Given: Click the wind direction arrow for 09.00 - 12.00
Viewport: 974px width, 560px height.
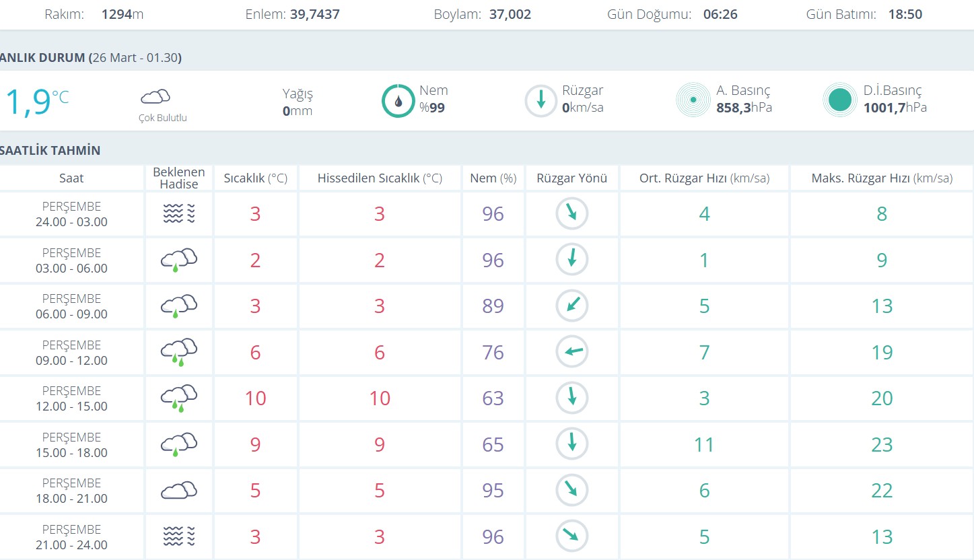Looking at the screenshot, I should coord(572,351).
